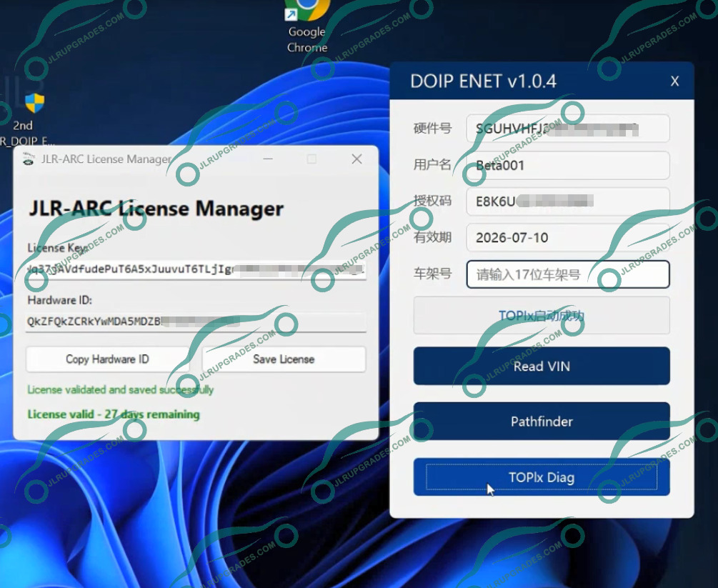Click the 'Hardware ID:' label
The image size is (718, 588).
59,300
